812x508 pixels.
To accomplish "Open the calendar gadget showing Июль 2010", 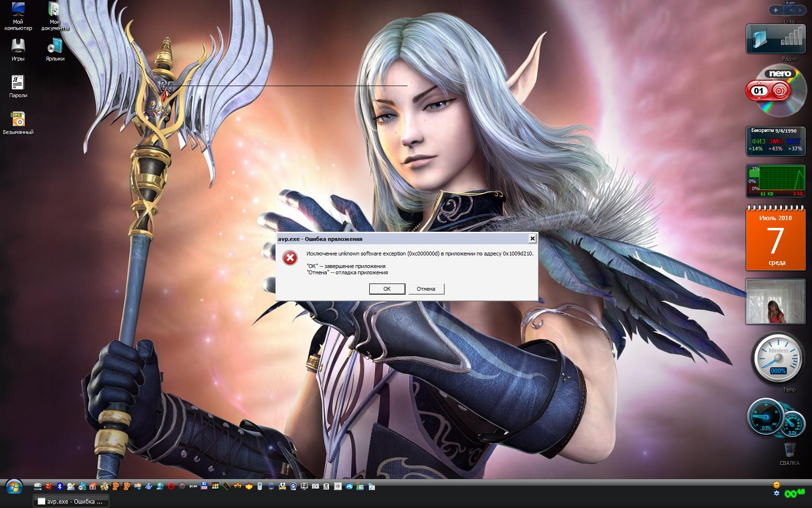I will coord(776,238).
